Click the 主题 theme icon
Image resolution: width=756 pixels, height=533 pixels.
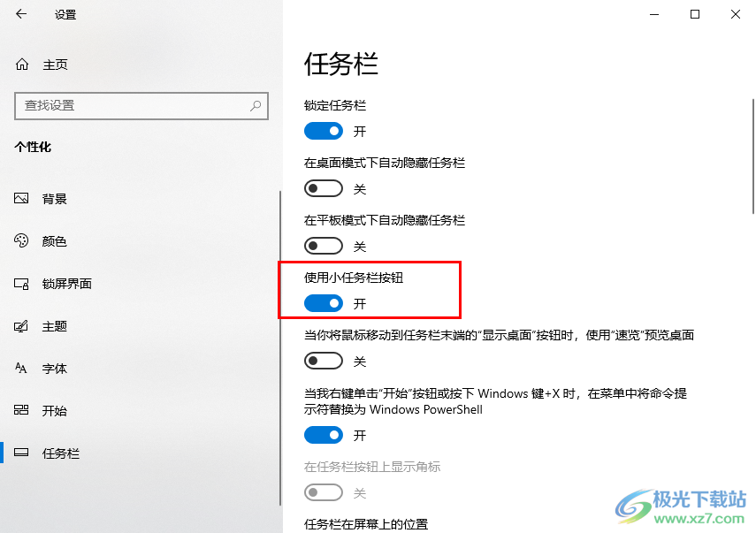pyautogui.click(x=21, y=326)
